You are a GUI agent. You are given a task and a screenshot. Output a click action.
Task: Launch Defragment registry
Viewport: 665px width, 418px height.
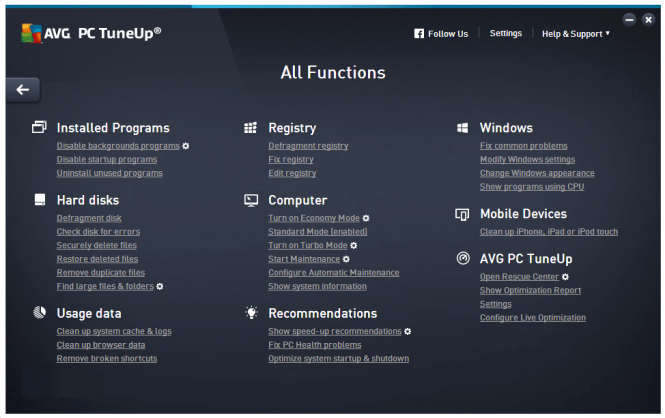coord(308,146)
